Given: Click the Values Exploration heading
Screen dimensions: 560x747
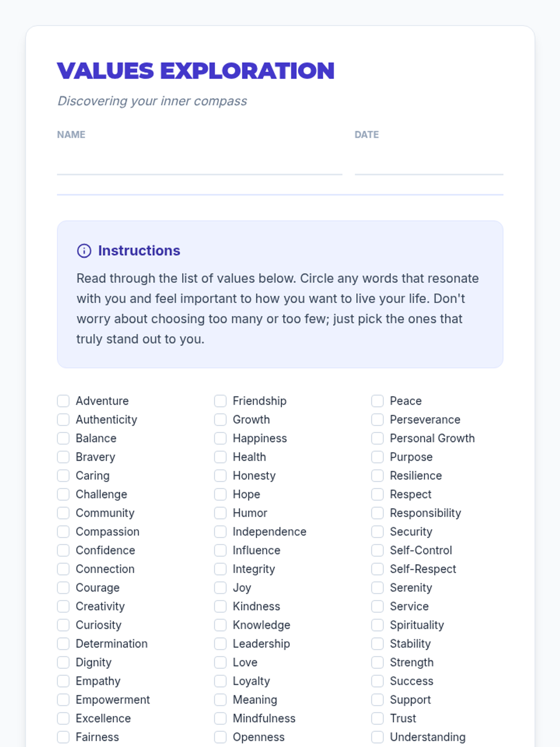Looking at the screenshot, I should 196,71.
